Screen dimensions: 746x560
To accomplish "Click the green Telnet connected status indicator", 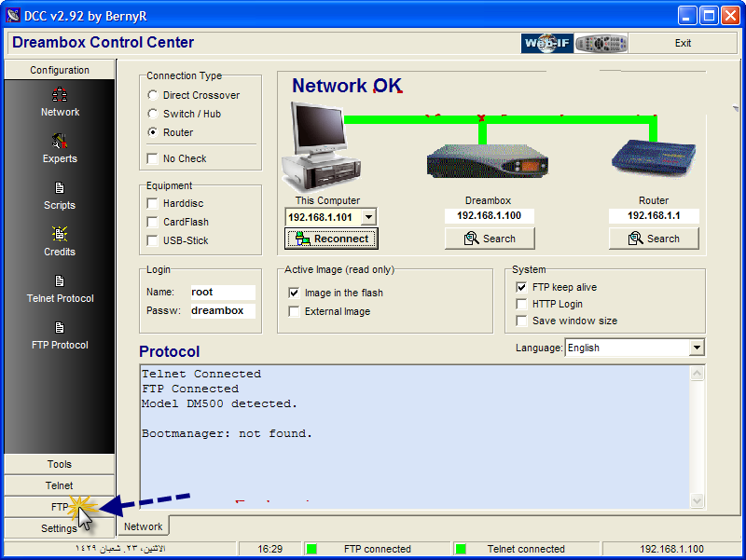I will coord(461,549).
